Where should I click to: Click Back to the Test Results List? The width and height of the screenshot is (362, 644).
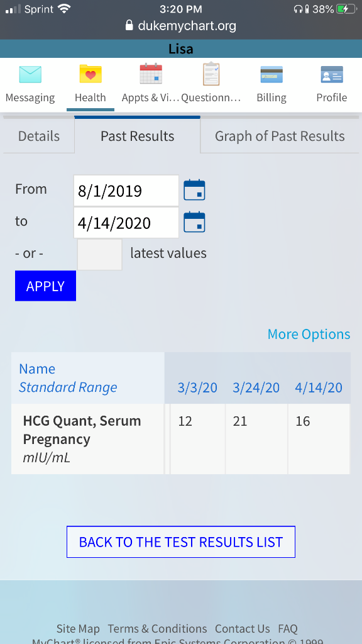coord(181,541)
